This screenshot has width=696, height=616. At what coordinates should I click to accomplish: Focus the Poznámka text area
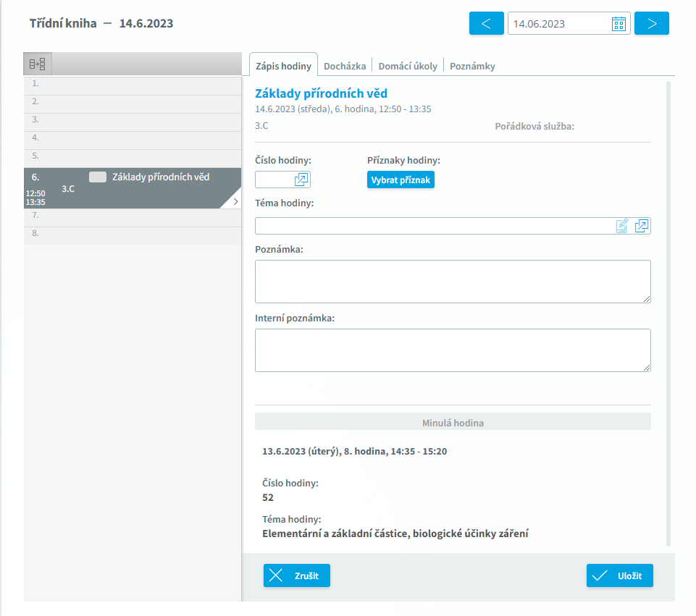tap(453, 282)
